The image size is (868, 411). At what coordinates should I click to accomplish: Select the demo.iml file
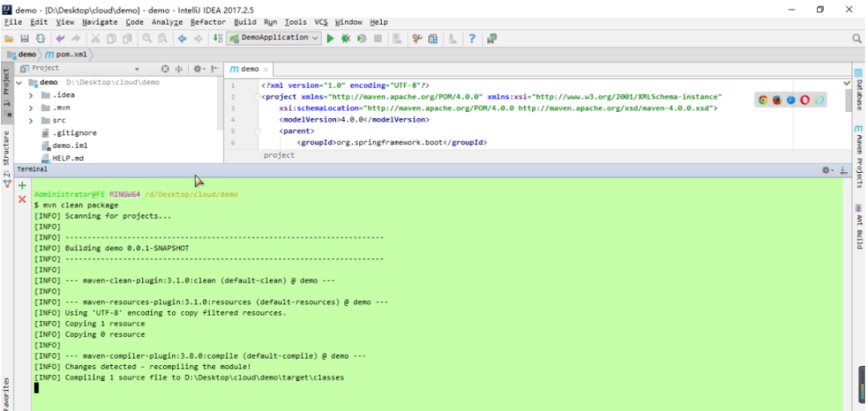click(65, 146)
